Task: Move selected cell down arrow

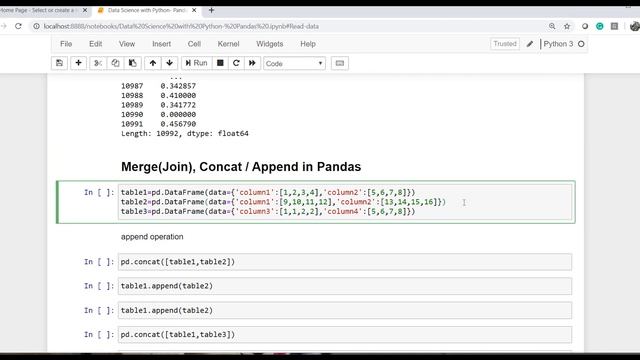Action: (x=169, y=63)
